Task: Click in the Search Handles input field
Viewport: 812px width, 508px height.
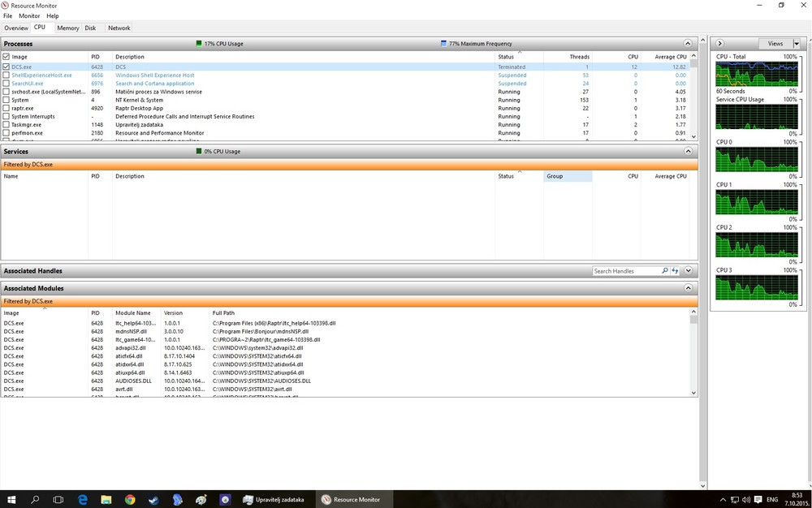Action: pyautogui.click(x=627, y=270)
